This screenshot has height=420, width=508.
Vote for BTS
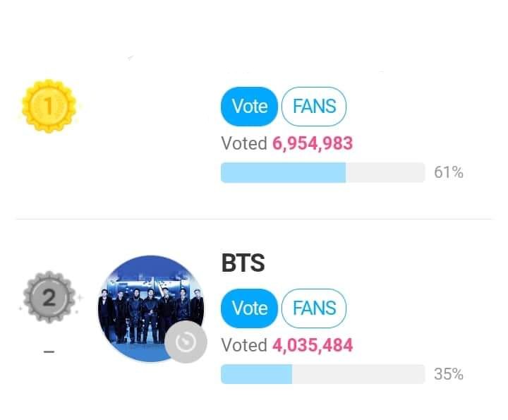coord(249,308)
